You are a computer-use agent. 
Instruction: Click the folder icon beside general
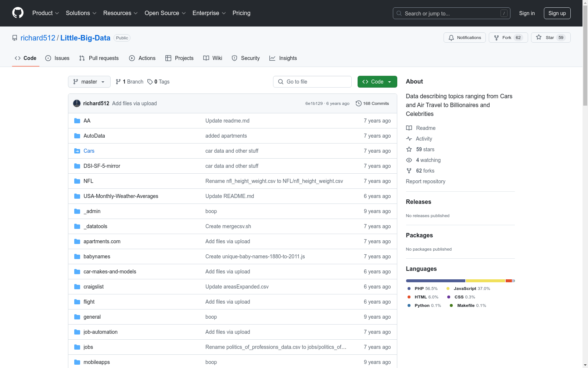click(x=77, y=317)
